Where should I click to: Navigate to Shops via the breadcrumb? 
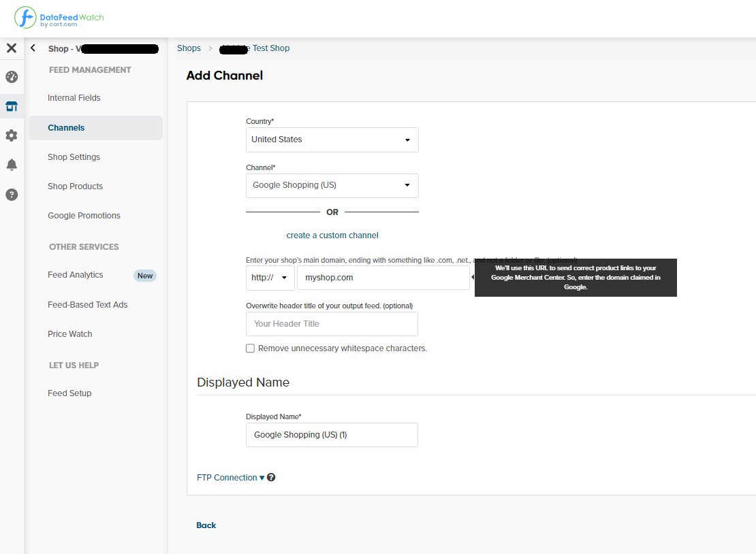[189, 48]
